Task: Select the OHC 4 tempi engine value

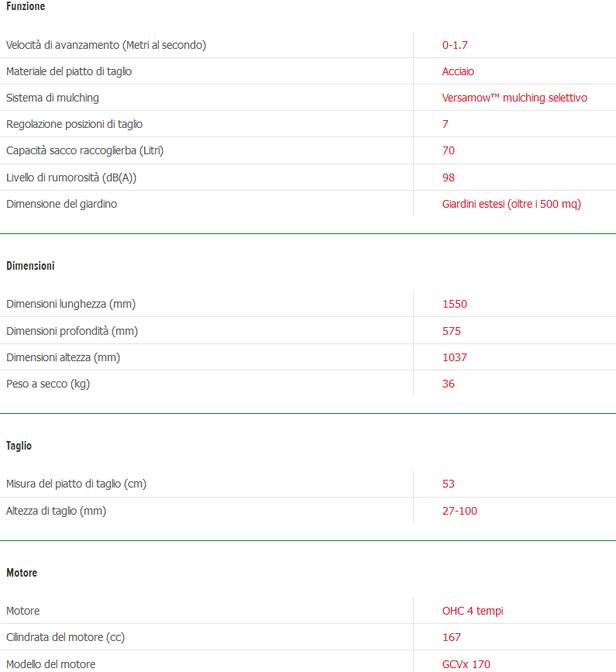Action: coord(473,611)
